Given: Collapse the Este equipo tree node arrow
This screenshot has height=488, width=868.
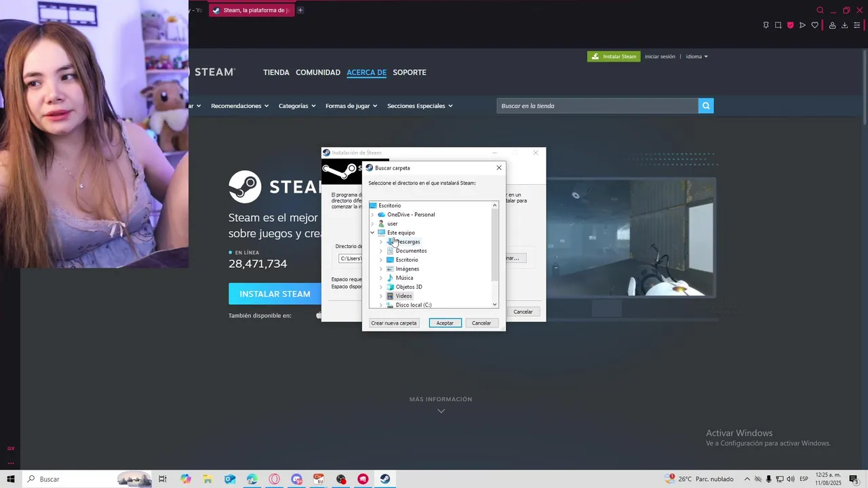Looking at the screenshot, I should [372, 232].
